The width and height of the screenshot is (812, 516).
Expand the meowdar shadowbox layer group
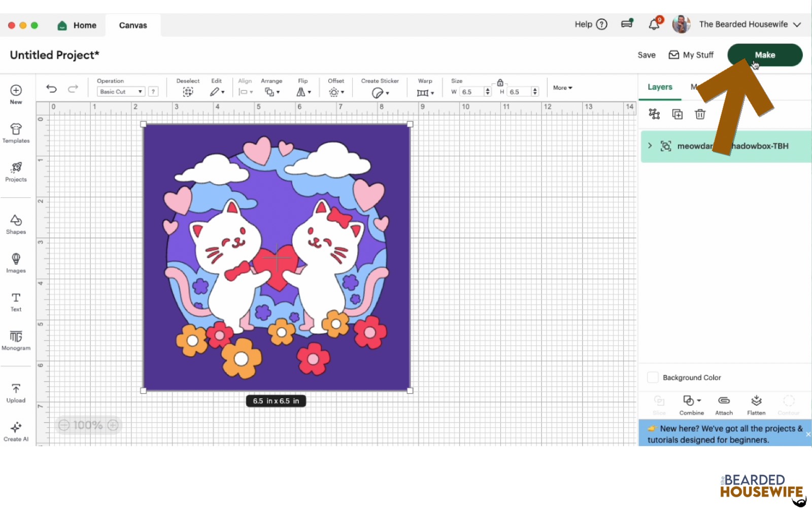[x=650, y=146]
